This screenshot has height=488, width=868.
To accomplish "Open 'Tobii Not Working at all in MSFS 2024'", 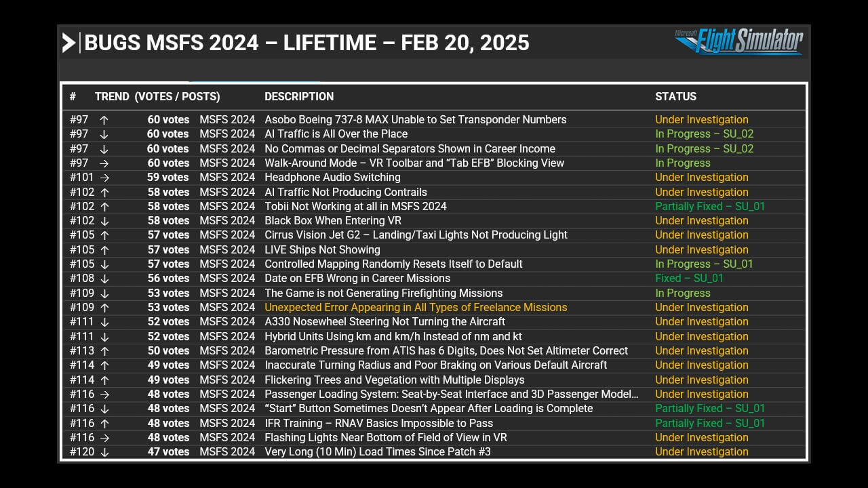I will point(355,207).
